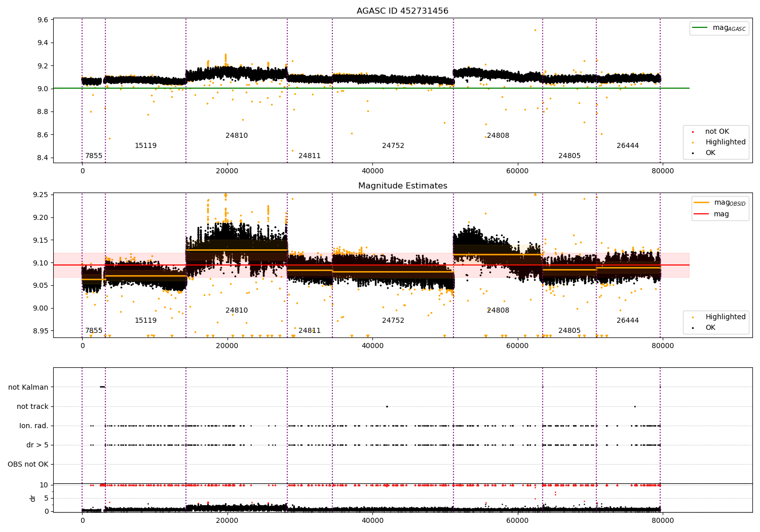The image size is (760, 532).
Task: Click the 10 tick on the dr axis
Action: click(44, 485)
